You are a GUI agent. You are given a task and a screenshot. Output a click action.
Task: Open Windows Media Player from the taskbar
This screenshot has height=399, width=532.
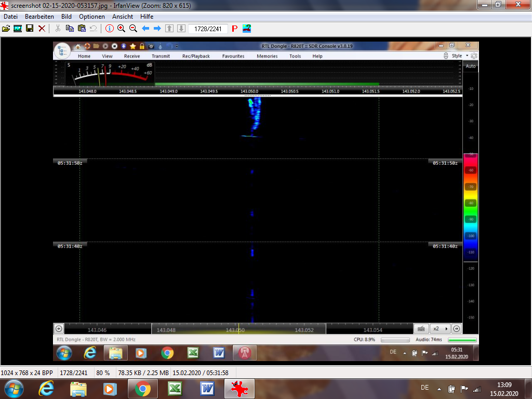click(x=110, y=389)
